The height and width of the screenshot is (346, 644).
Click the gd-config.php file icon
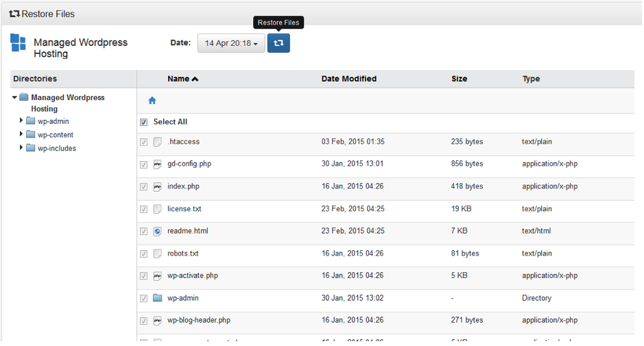[x=158, y=164]
